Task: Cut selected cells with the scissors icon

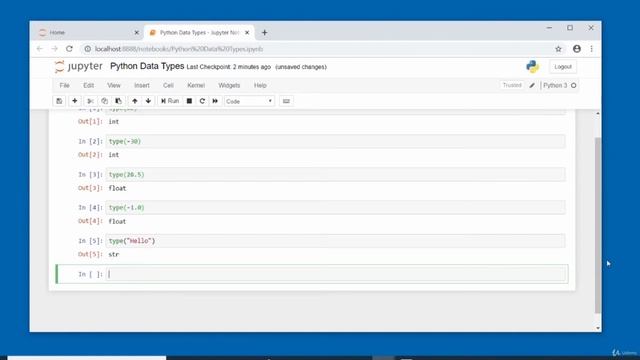Action: [90, 101]
